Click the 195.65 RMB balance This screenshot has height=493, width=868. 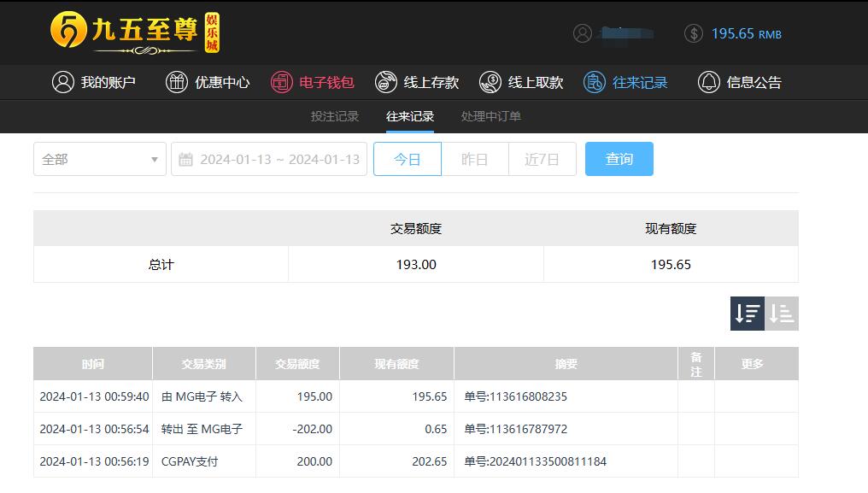coord(746,34)
